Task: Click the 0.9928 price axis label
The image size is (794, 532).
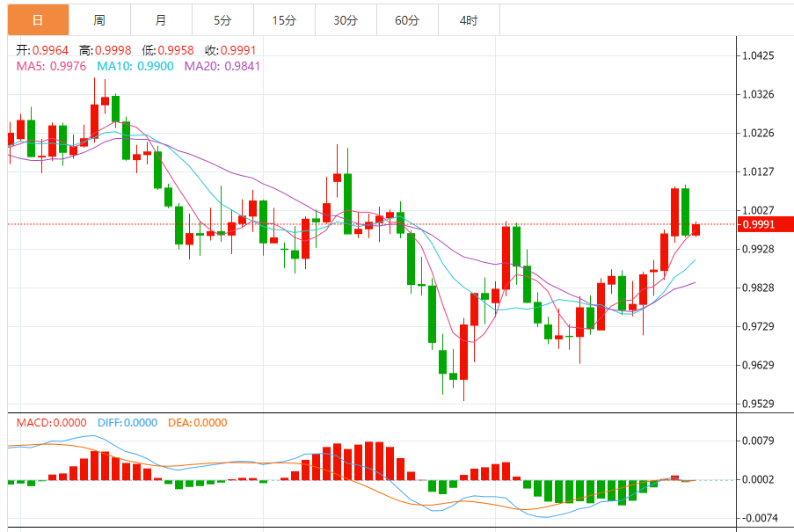Action: coord(758,249)
